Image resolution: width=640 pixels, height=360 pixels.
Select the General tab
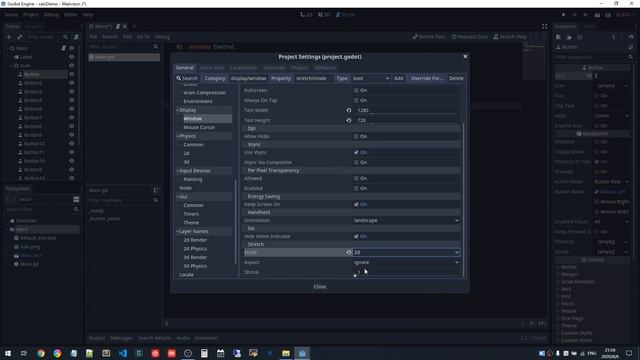(184, 68)
